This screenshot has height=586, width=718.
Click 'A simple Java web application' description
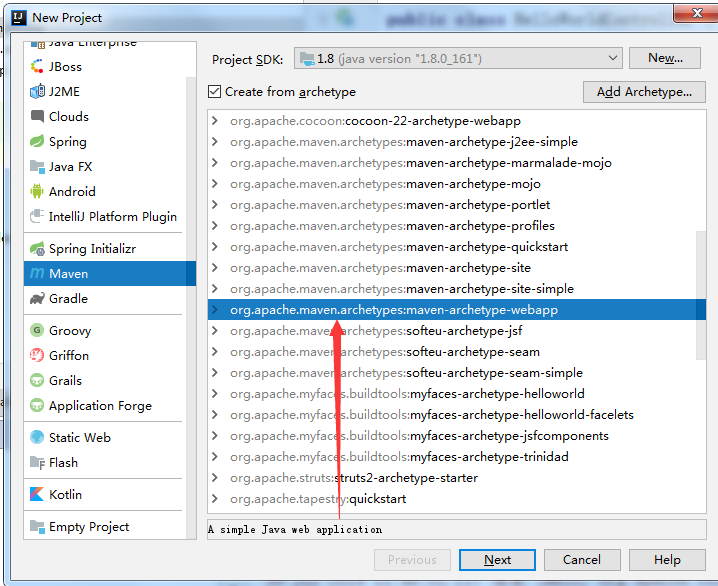point(295,530)
